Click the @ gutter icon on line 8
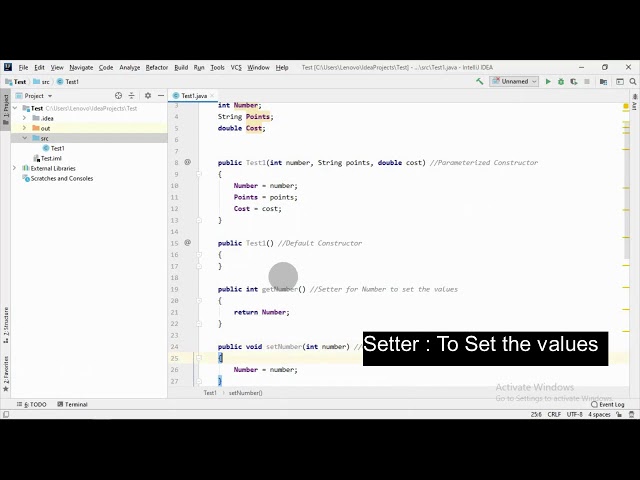 click(187, 162)
